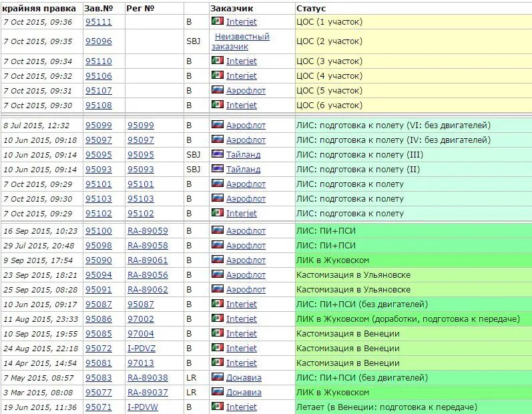Open registration link 97013

click(x=140, y=363)
